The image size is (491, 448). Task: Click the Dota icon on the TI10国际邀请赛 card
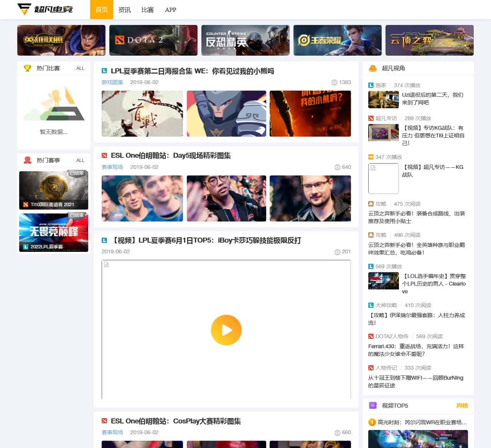(26, 205)
